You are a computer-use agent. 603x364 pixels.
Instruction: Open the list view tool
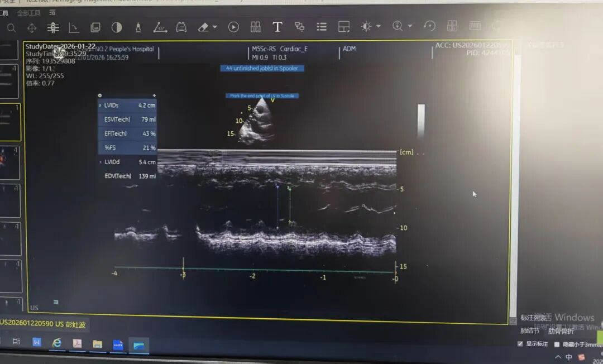pyautogui.click(x=322, y=27)
